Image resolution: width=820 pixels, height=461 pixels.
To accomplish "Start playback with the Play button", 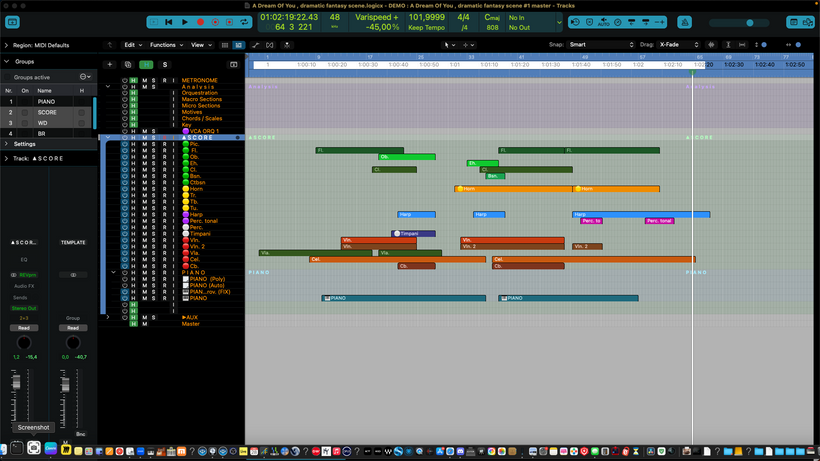I will (185, 22).
